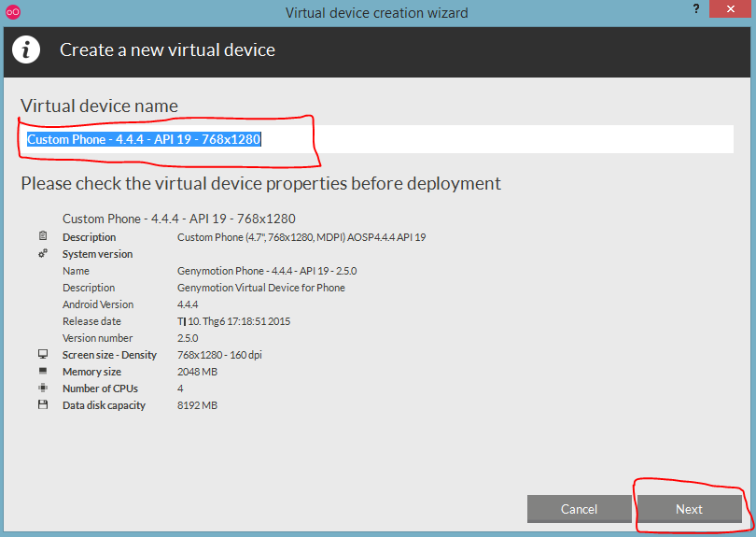The image size is (756, 537).
Task: Click the CPU icon beside Number of CPUs
Action: [x=43, y=388]
